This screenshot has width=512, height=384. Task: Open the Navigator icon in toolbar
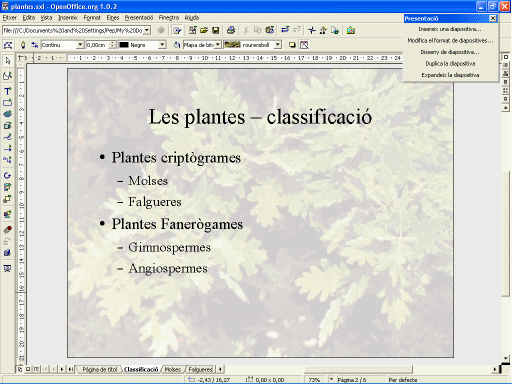[312, 30]
